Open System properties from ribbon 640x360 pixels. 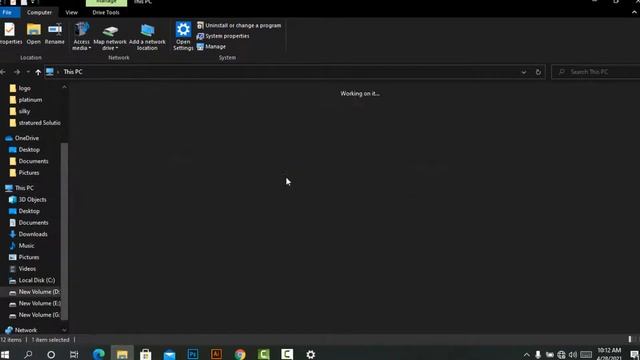(223, 36)
